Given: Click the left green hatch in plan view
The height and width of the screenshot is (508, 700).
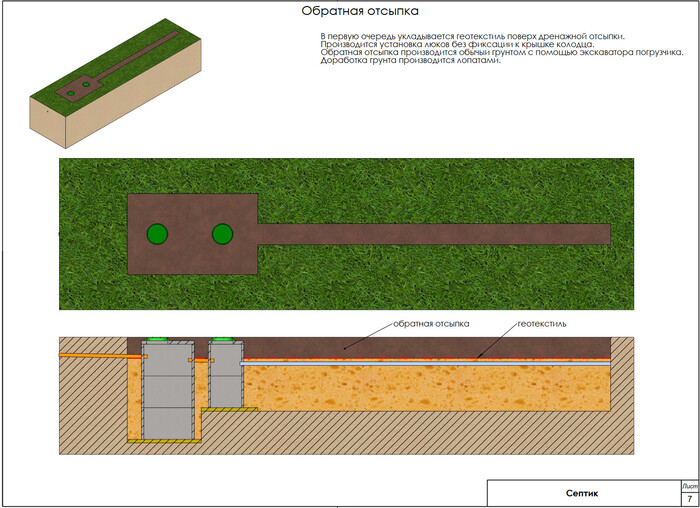Looking at the screenshot, I should [x=156, y=234].
